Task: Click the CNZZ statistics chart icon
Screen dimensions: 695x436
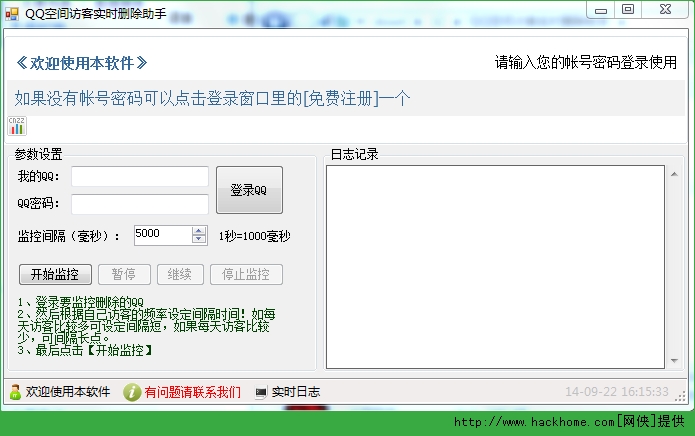Action: tap(17, 126)
